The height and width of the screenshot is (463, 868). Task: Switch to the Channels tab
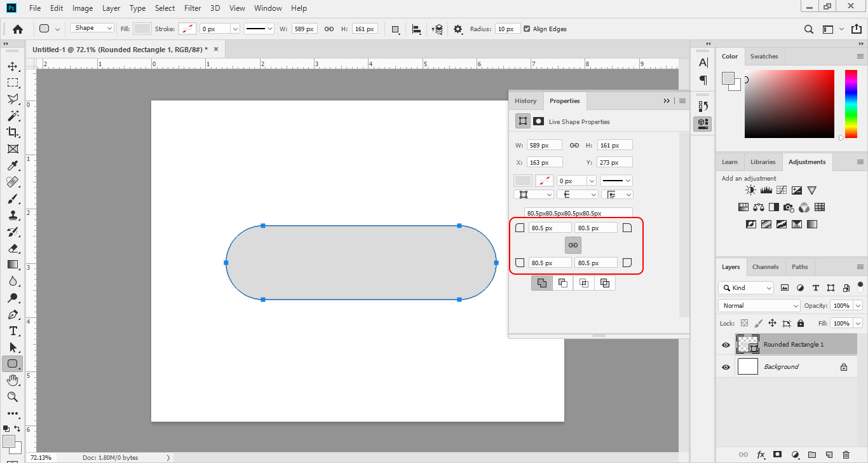tap(765, 266)
